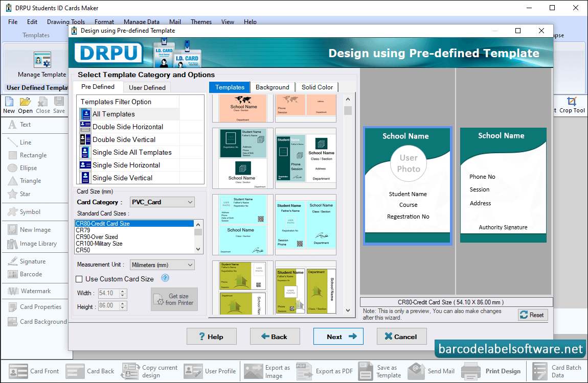This screenshot has height=383, width=588.
Task: Open the Card Category PVC_Card dropdown
Action: tap(162, 202)
